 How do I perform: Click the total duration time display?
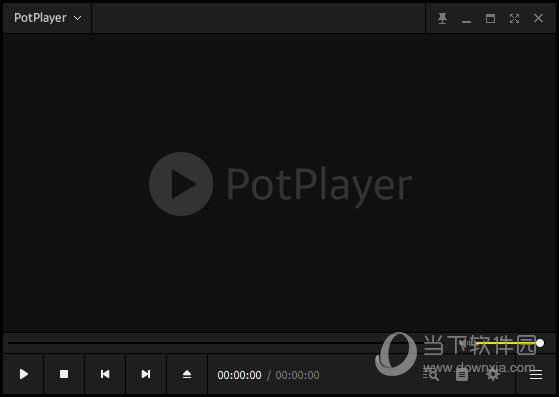pos(297,375)
